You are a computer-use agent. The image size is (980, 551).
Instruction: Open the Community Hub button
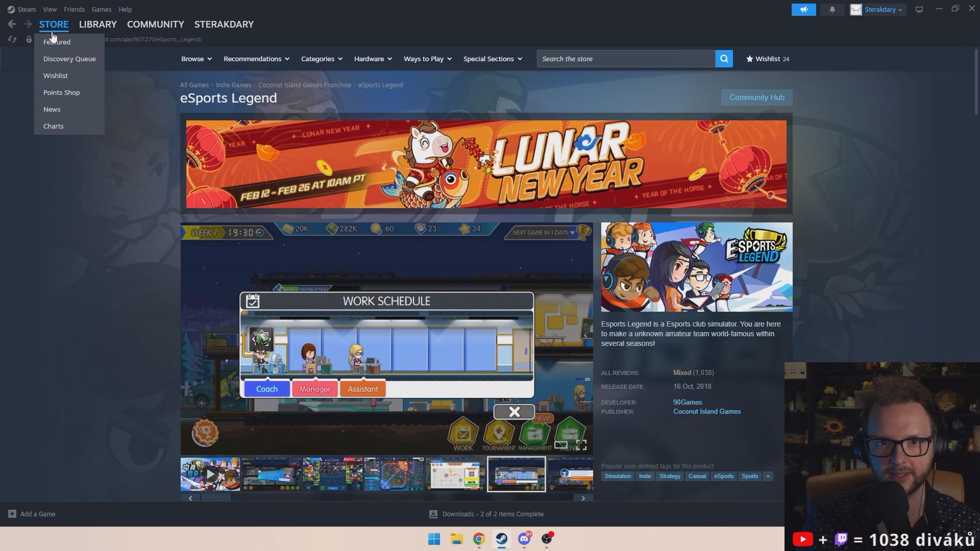click(756, 97)
